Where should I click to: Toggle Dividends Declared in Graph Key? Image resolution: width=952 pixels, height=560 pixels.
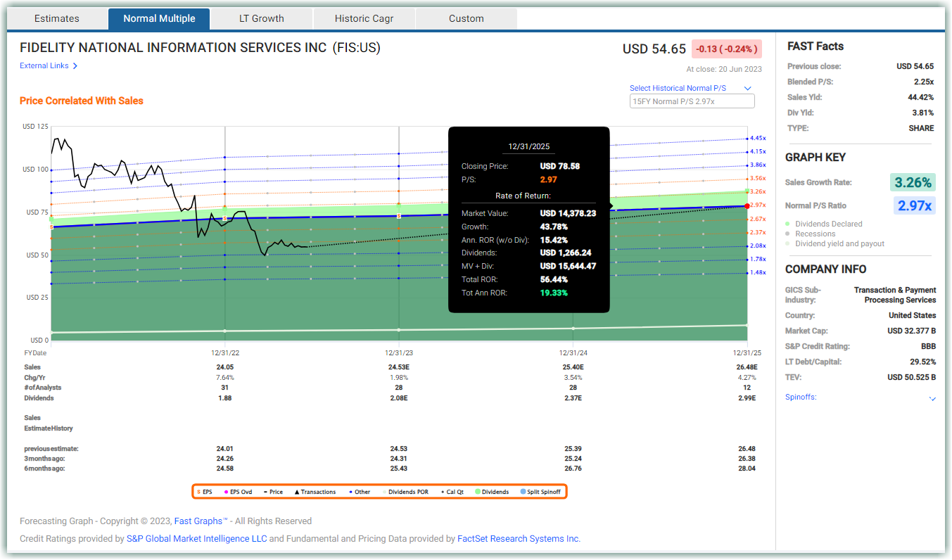coord(824,224)
